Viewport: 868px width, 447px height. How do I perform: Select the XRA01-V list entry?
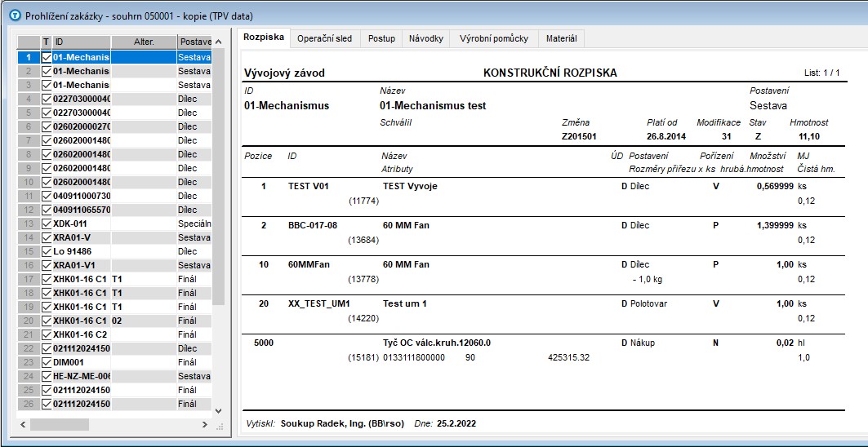(x=114, y=237)
